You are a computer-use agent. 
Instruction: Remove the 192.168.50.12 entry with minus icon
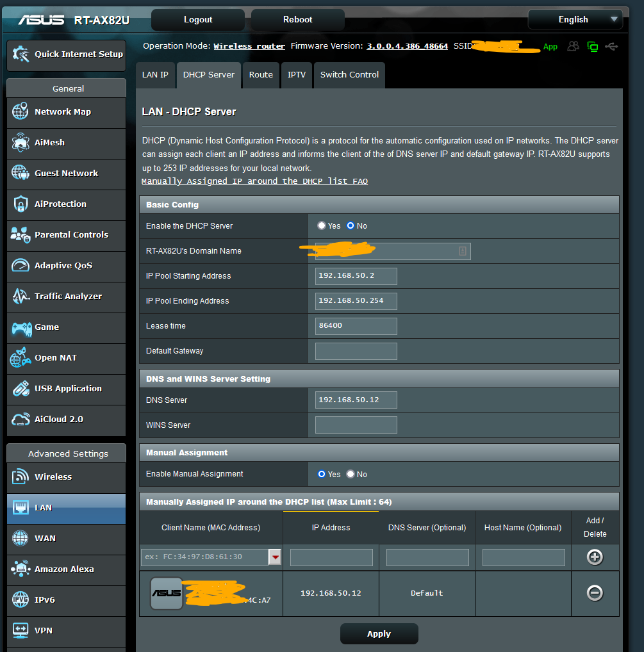(595, 593)
